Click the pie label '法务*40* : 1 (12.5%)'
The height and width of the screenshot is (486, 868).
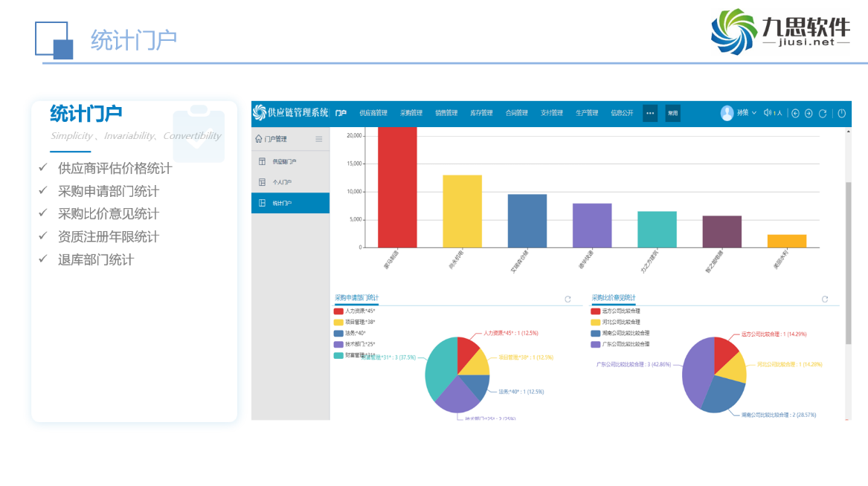click(521, 392)
